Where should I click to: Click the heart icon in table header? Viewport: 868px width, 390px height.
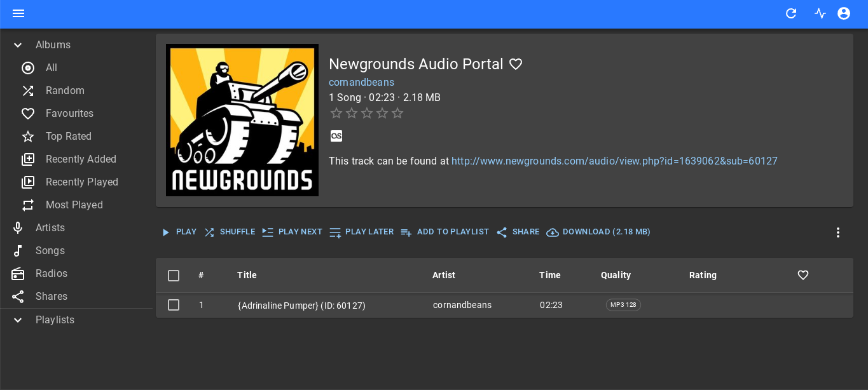click(x=803, y=275)
